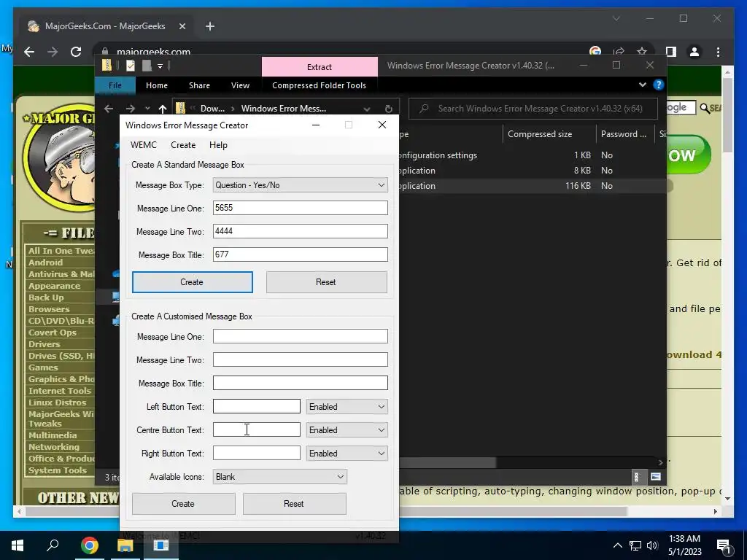Viewport: 747px width, 560px height.
Task: Open taskbar search magnifier
Action: coord(53,545)
